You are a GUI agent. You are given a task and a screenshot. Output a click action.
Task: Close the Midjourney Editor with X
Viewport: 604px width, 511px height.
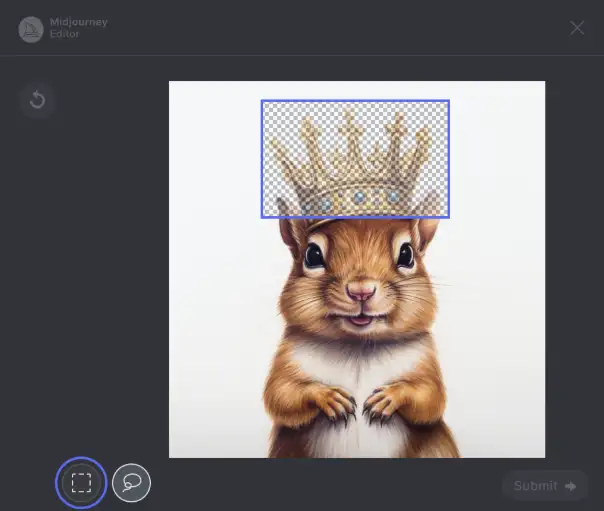pos(577,28)
